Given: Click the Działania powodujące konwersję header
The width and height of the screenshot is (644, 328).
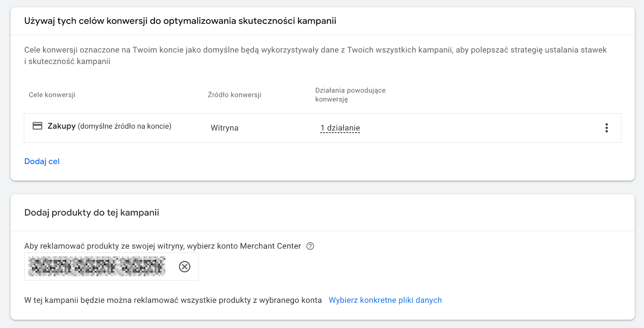Looking at the screenshot, I should 350,95.
